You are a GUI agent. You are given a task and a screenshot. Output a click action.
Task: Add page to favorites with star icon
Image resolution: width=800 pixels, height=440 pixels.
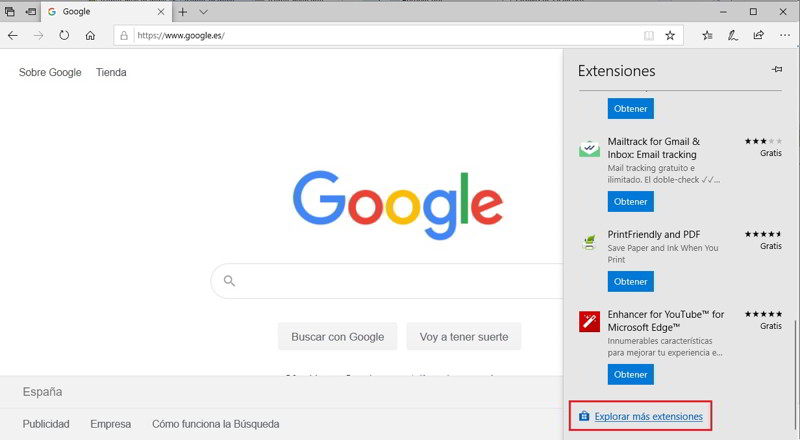670,35
